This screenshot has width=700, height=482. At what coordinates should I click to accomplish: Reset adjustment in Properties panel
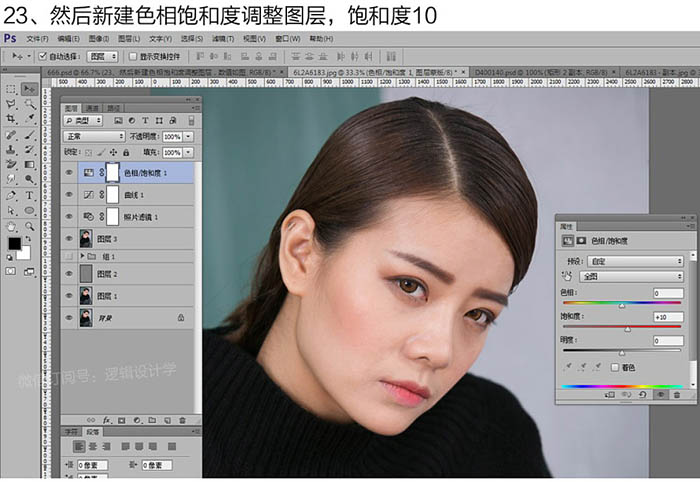(x=642, y=395)
